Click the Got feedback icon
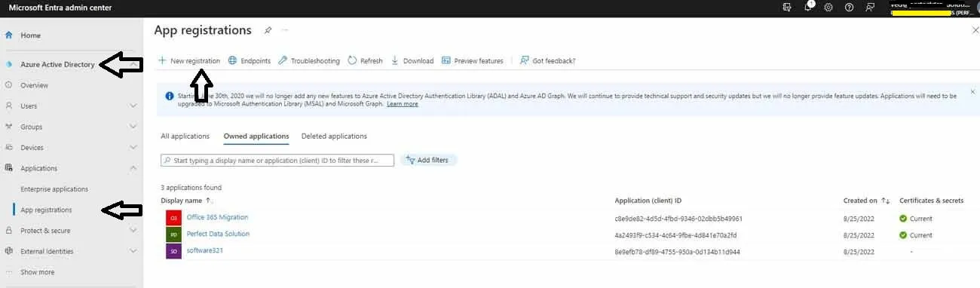 tap(525, 60)
